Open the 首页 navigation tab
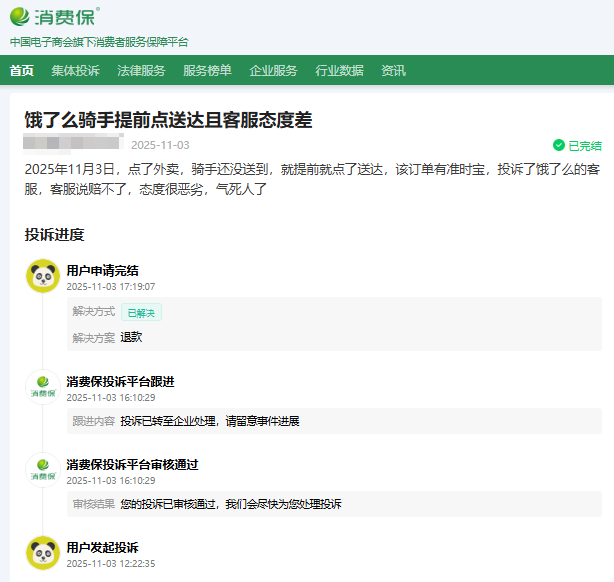The height and width of the screenshot is (582, 614). [22, 70]
